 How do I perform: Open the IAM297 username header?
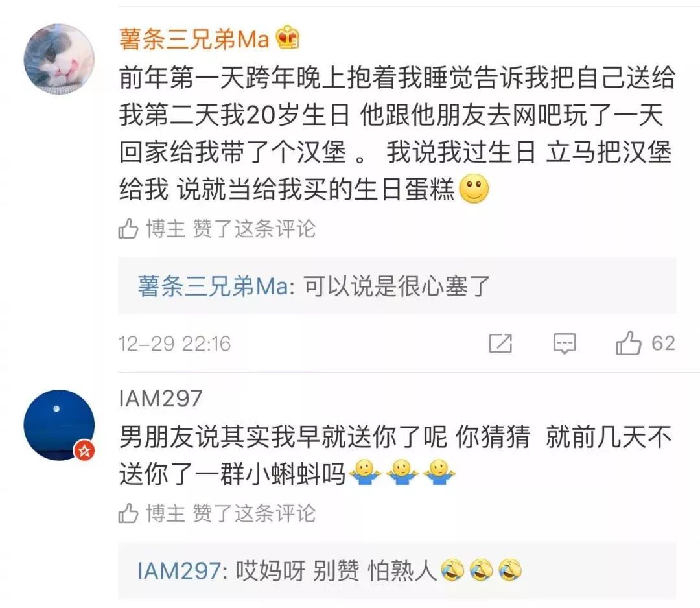161,398
